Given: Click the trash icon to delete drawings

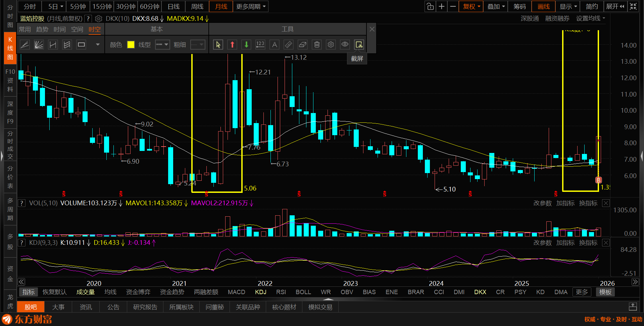Looking at the screenshot, I should [x=317, y=45].
